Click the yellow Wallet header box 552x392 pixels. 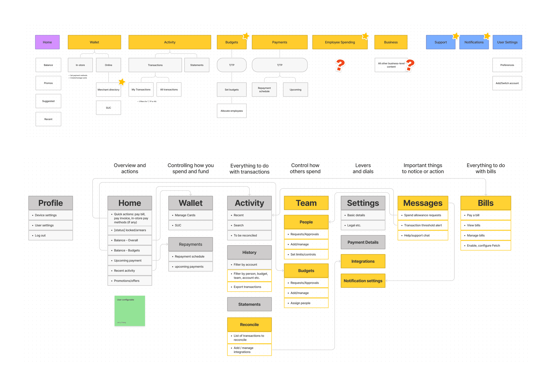coord(94,42)
